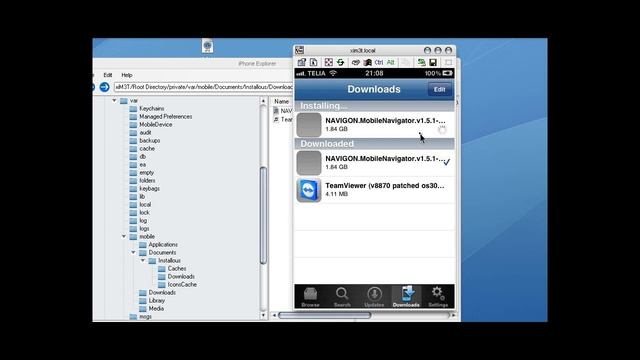The image size is (640, 360).
Task: Select the Managed Preferences folder
Action: pyautogui.click(x=161, y=117)
